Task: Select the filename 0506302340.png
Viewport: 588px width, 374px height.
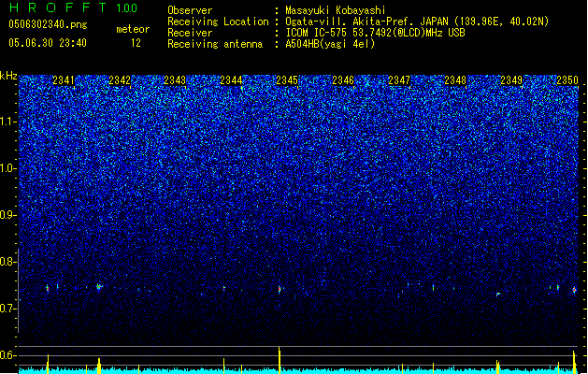Action: pyautogui.click(x=48, y=24)
